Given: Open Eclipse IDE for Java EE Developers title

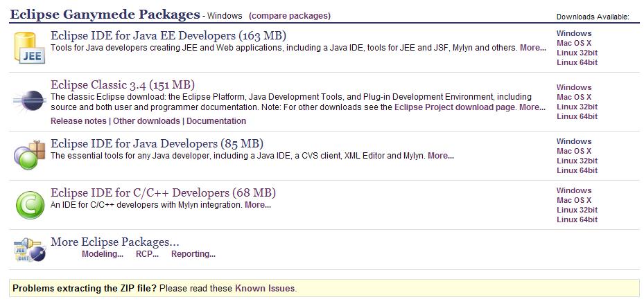Looking at the screenshot, I should (168, 35).
